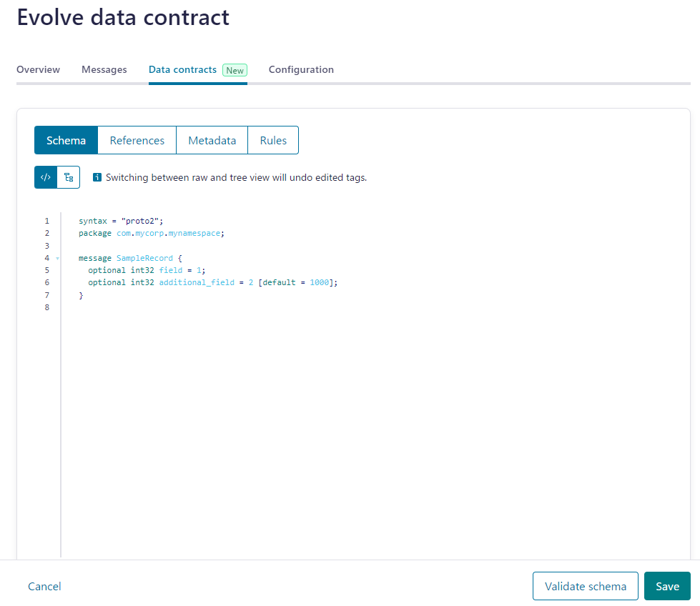This screenshot has width=700, height=606.
Task: Open the Overview tab
Action: pyautogui.click(x=38, y=69)
